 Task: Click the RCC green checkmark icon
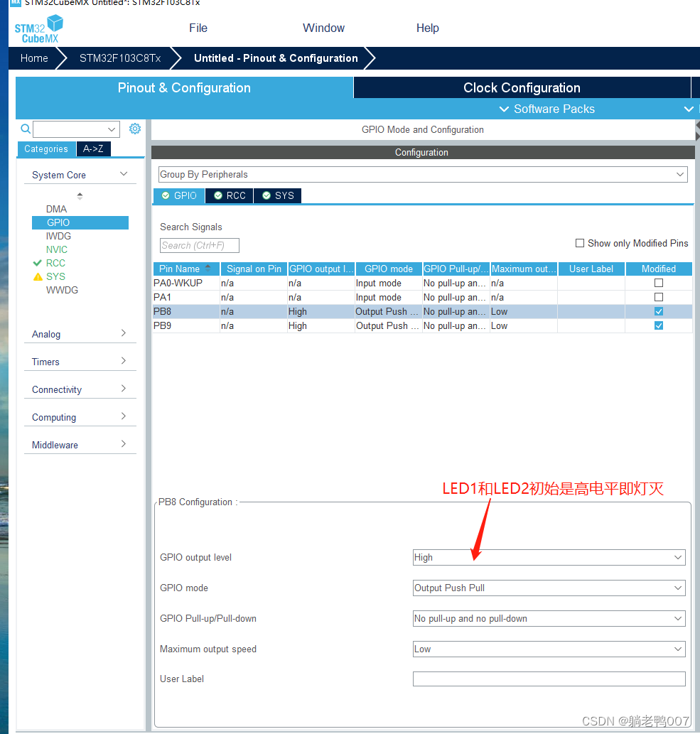tap(38, 263)
